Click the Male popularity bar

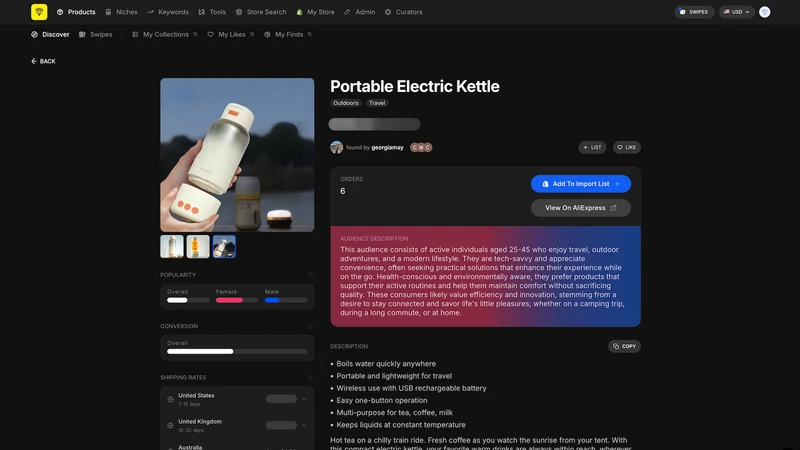(x=286, y=300)
